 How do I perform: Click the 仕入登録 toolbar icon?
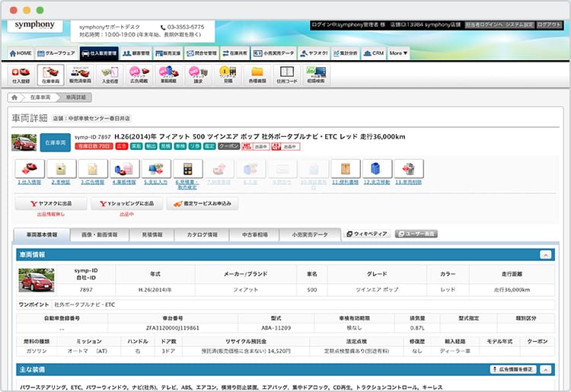(21, 74)
